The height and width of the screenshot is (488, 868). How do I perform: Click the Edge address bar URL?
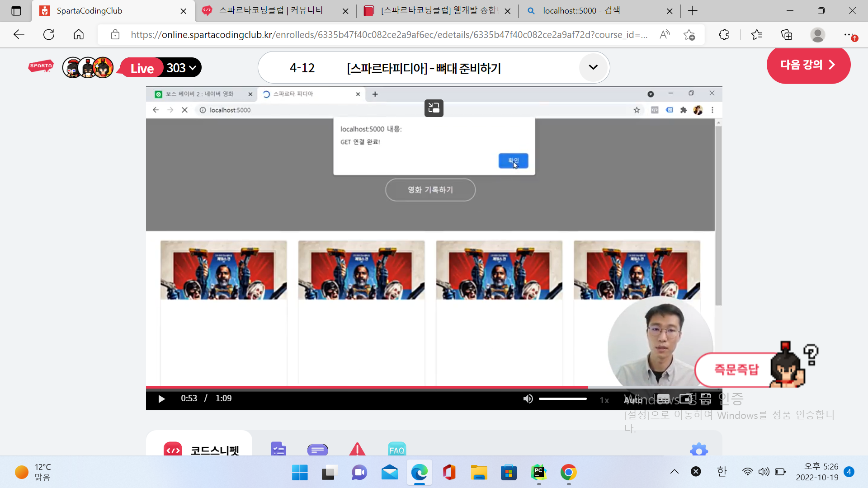point(389,35)
